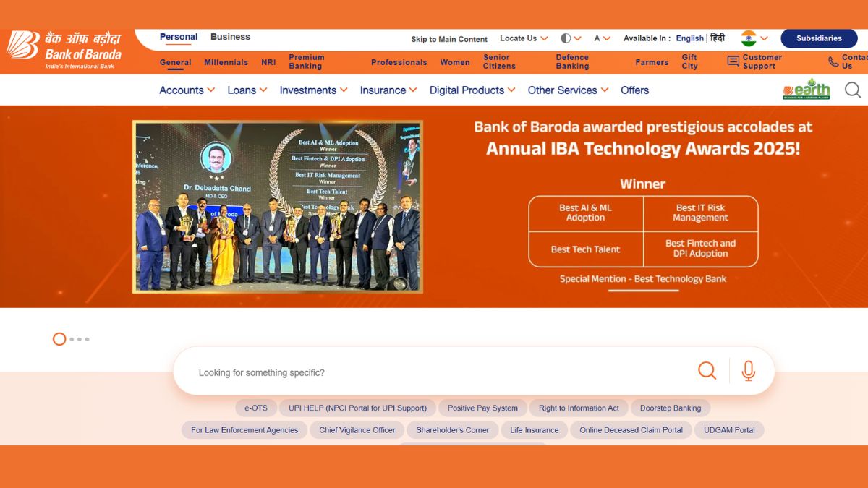Click the India flag country icon

pos(749,38)
